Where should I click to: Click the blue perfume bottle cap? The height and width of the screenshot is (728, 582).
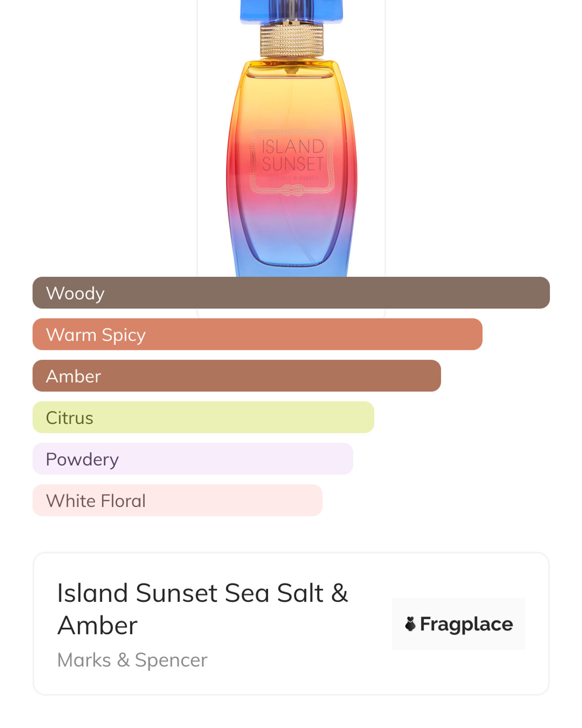pos(291,11)
